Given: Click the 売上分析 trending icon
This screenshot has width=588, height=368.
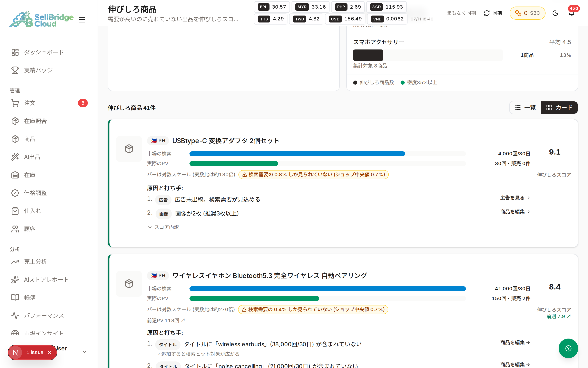Looking at the screenshot, I should pyautogui.click(x=15, y=262).
